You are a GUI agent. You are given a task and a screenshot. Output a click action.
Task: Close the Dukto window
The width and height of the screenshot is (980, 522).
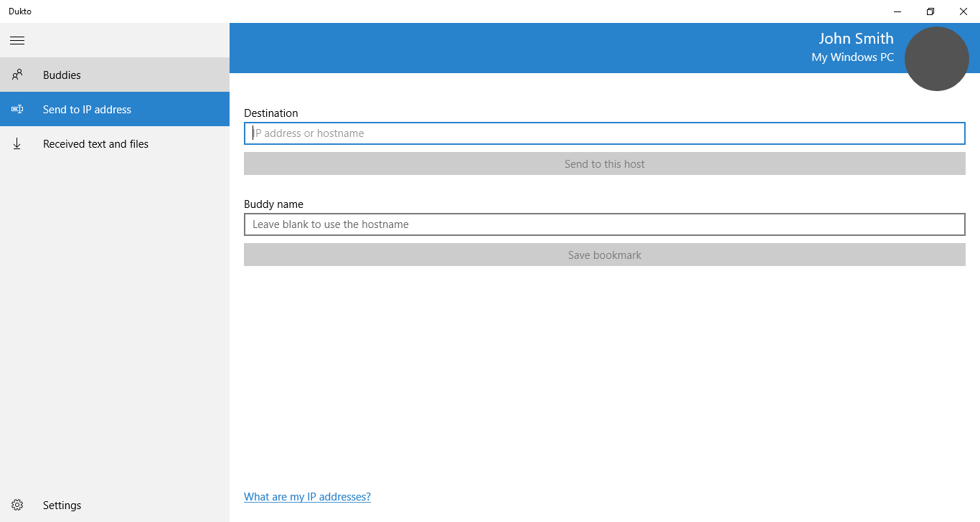pyautogui.click(x=963, y=11)
